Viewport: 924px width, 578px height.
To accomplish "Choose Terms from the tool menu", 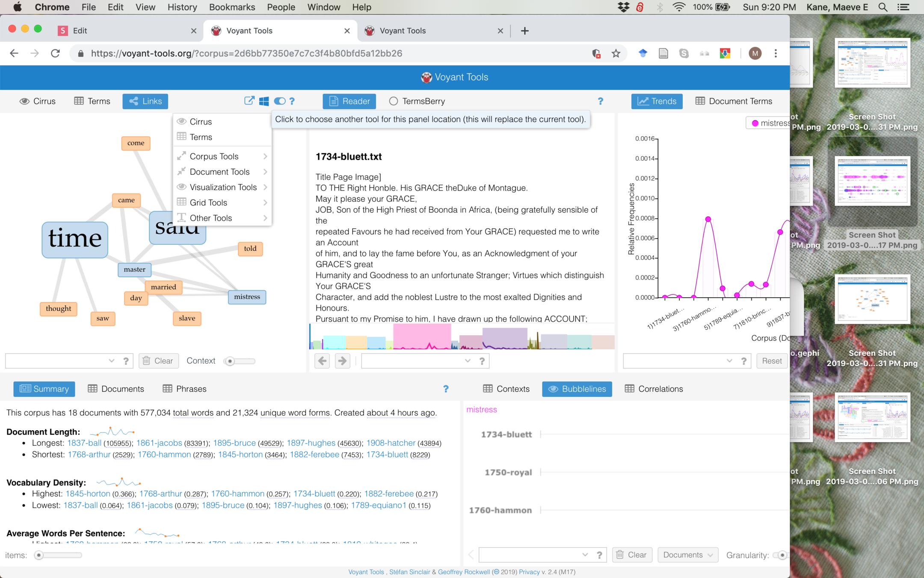I will (201, 137).
